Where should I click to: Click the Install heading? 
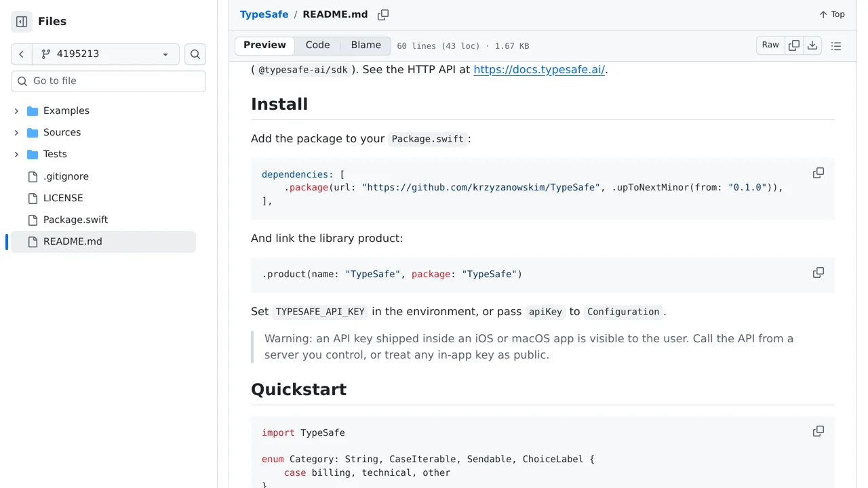pos(279,104)
